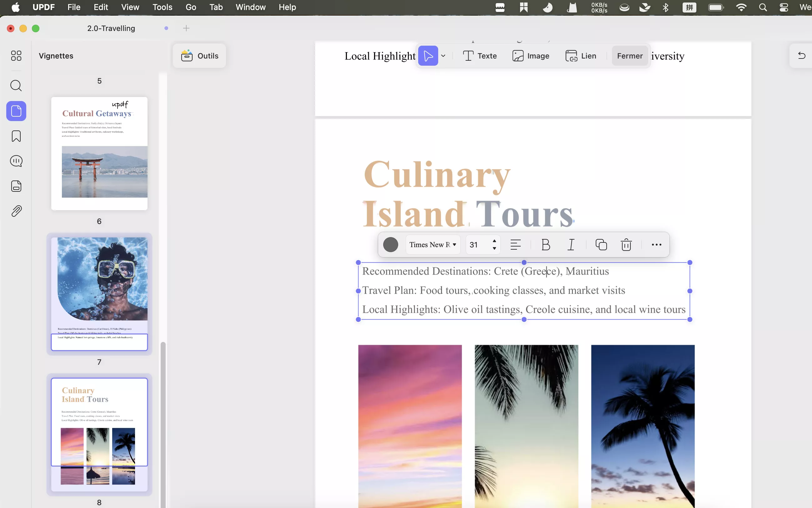Click the battery status icon
The image size is (812, 508).
(x=716, y=8)
